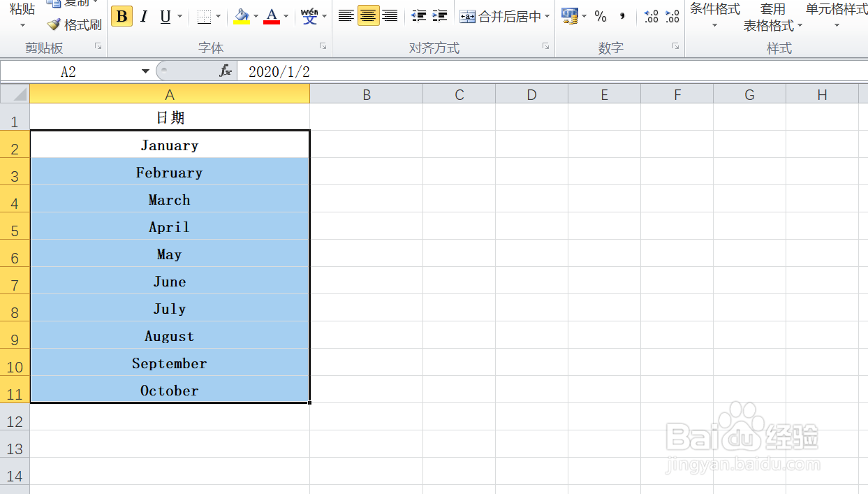Open fill color dropdown arrow

click(256, 16)
